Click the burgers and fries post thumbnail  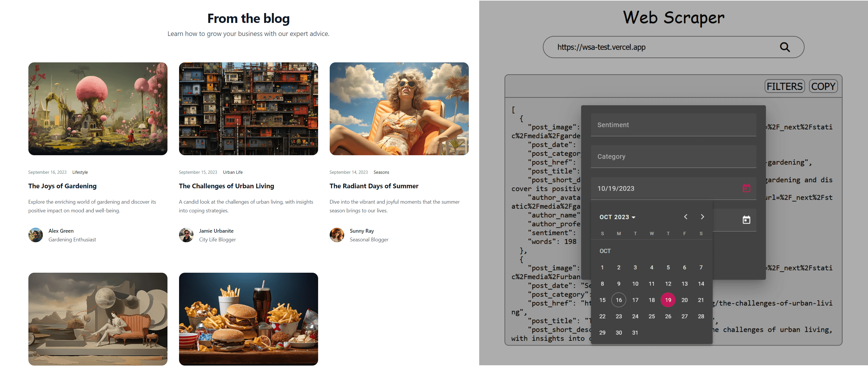click(x=248, y=319)
